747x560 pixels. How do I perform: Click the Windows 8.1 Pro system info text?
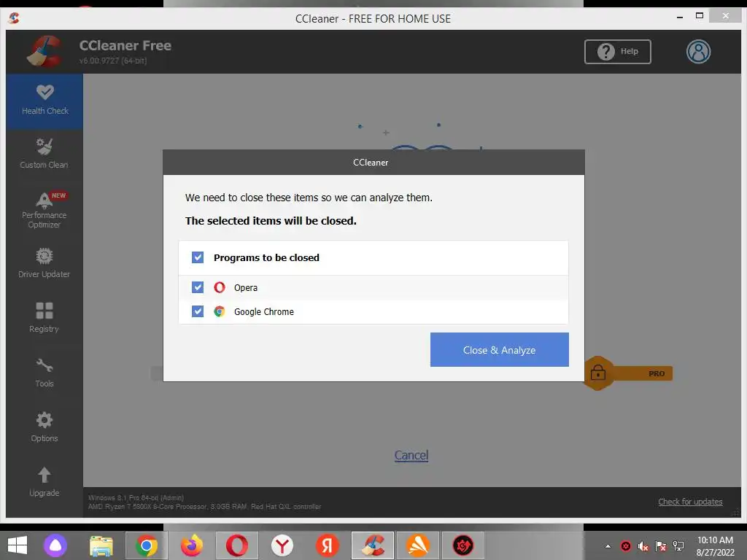136,497
